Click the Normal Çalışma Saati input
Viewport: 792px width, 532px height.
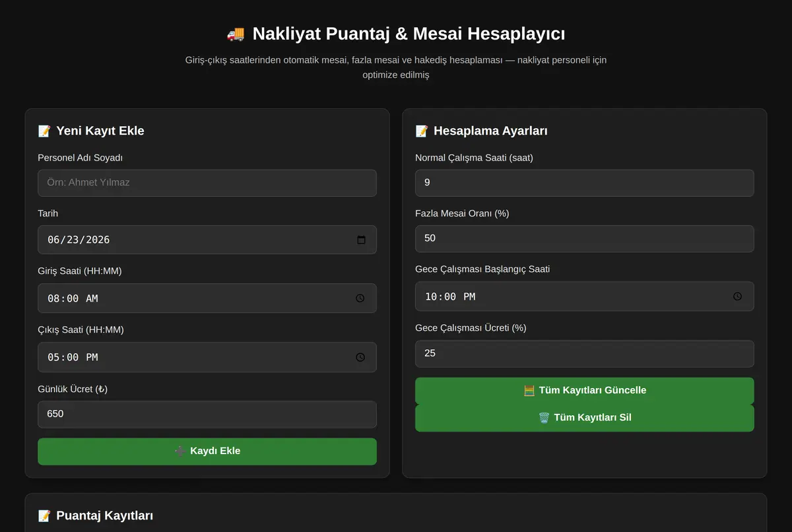(585, 183)
